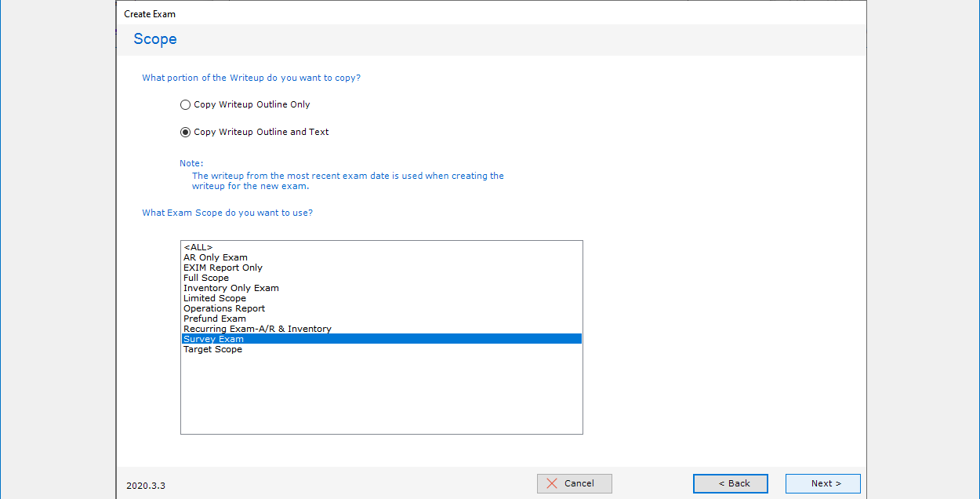Select Recurring Exam-A/R & Inventory scope

[x=257, y=329]
